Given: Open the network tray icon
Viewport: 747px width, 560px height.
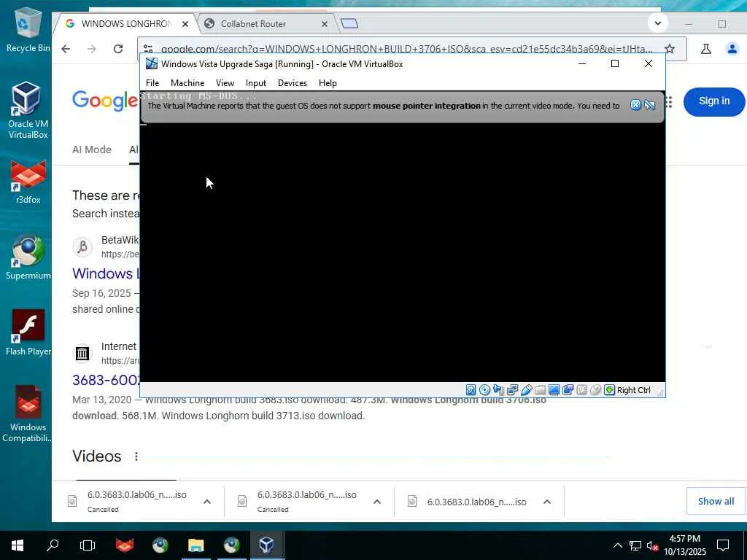Looking at the screenshot, I should pos(635,545).
